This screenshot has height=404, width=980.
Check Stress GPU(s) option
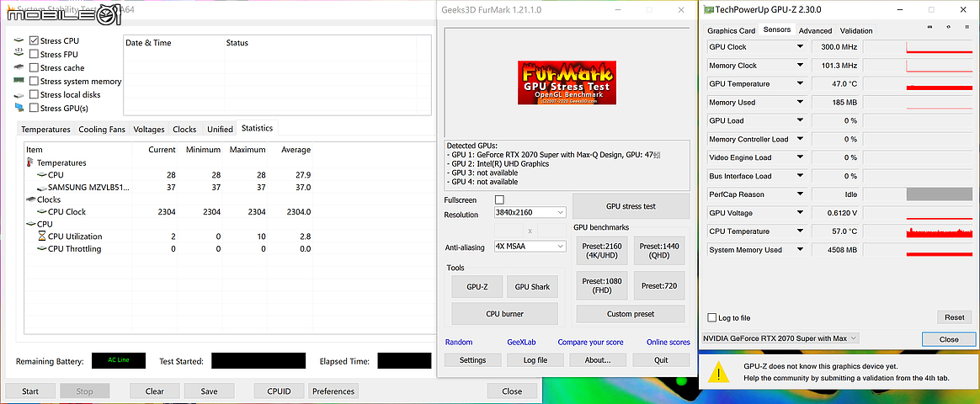[34, 108]
